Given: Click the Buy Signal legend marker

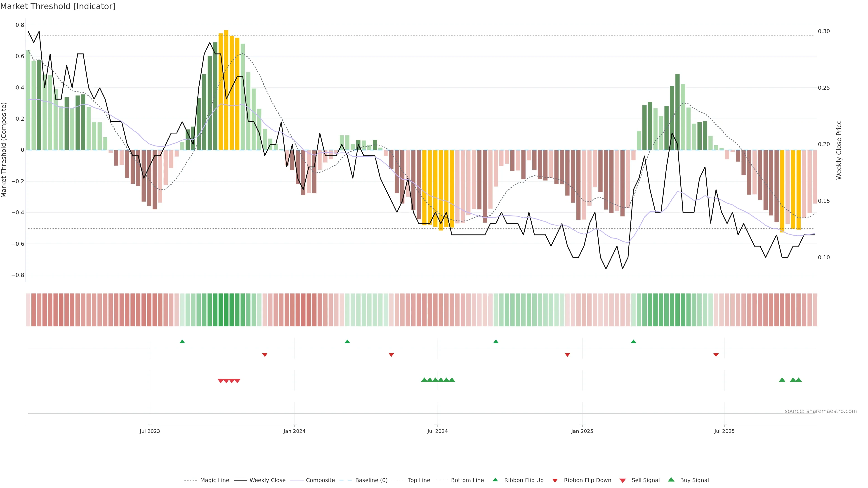Looking at the screenshot, I should pyautogui.click(x=671, y=480).
